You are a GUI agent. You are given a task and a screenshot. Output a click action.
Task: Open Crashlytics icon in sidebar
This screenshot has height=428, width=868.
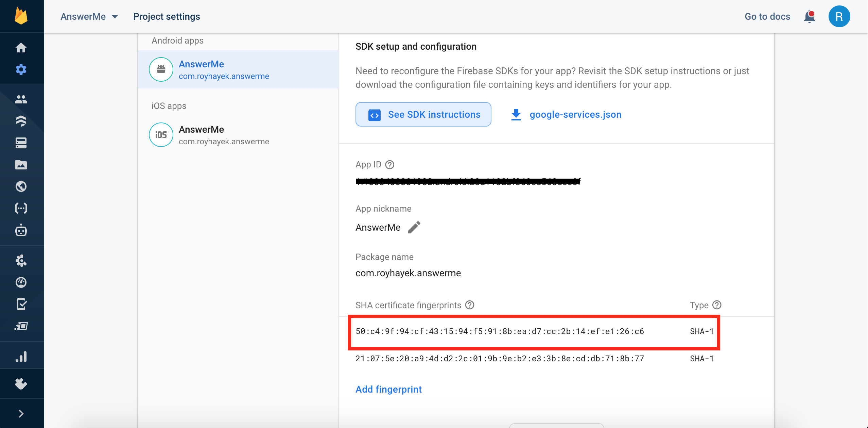coord(21,261)
